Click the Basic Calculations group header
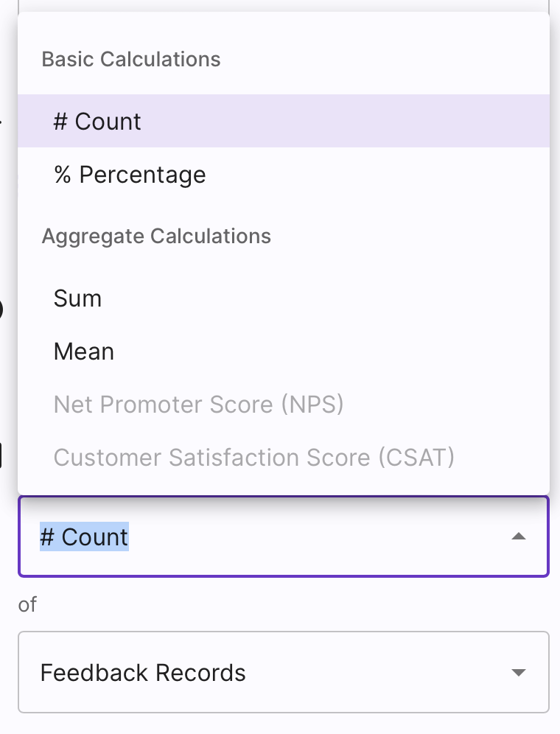Image resolution: width=560 pixels, height=734 pixels. 131,60
